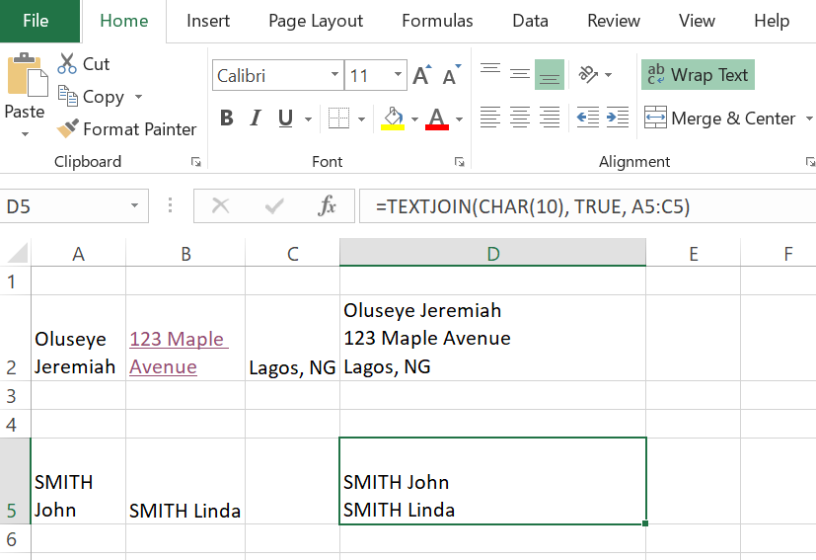Open the Page Layout tab
The width and height of the screenshot is (816, 560).
click(x=315, y=21)
